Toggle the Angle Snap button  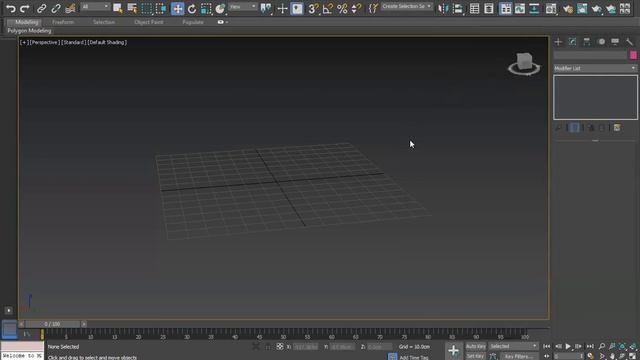click(328, 8)
